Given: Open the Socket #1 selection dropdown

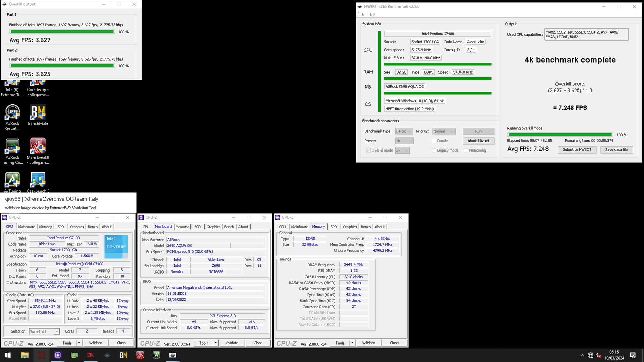Looking at the screenshot, I should pos(44,331).
